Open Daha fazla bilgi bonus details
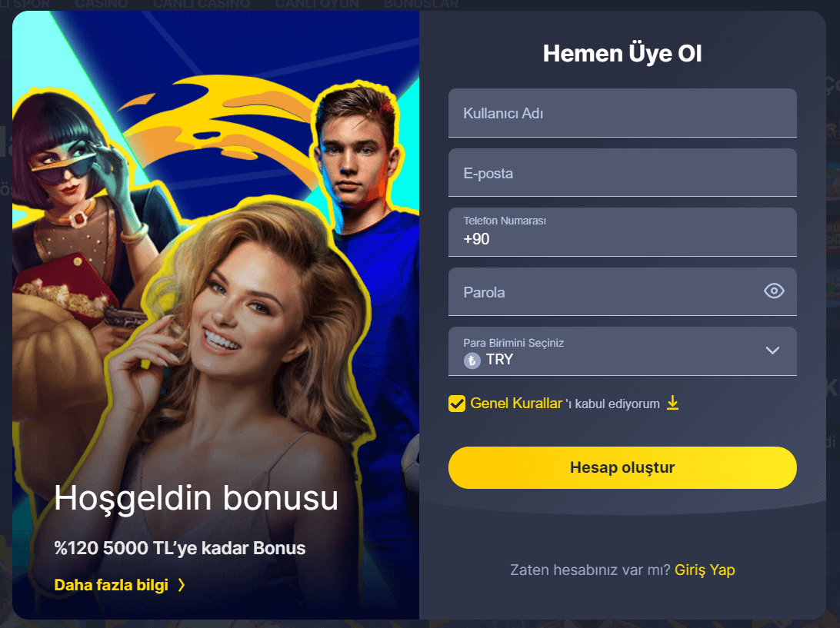 pyautogui.click(x=112, y=585)
